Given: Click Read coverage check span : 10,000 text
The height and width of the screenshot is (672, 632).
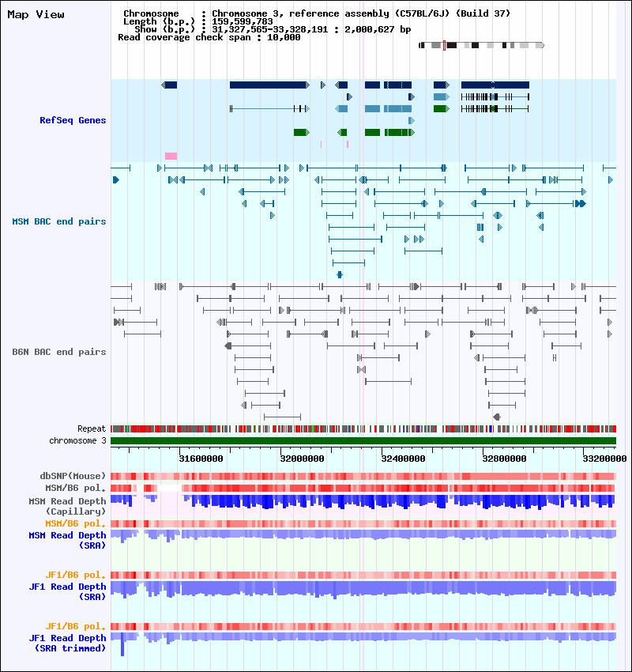Looking at the screenshot, I should 209,37.
